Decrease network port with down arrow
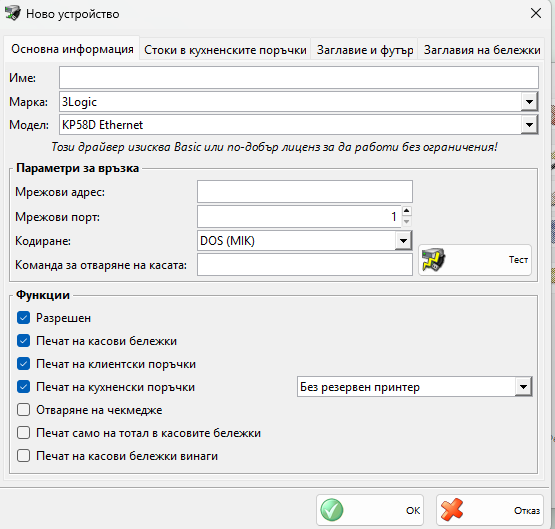Screen dimensions: 555x529 click(407, 222)
